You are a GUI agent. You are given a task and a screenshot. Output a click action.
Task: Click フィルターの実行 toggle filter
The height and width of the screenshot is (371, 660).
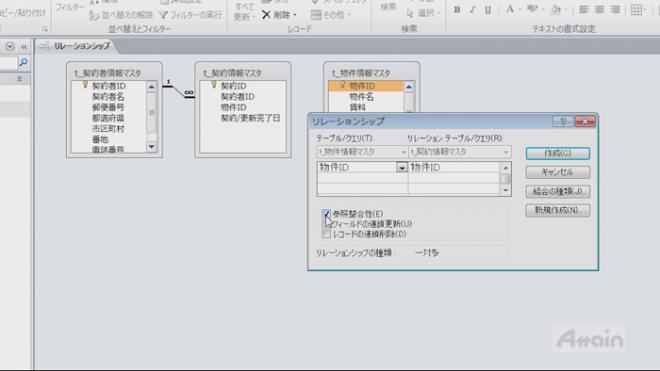(x=190, y=15)
